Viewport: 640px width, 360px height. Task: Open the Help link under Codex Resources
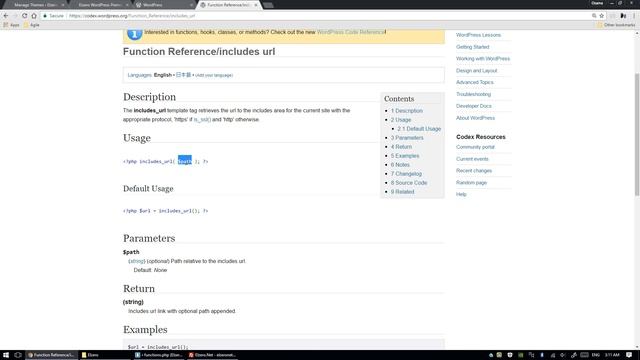tap(461, 194)
